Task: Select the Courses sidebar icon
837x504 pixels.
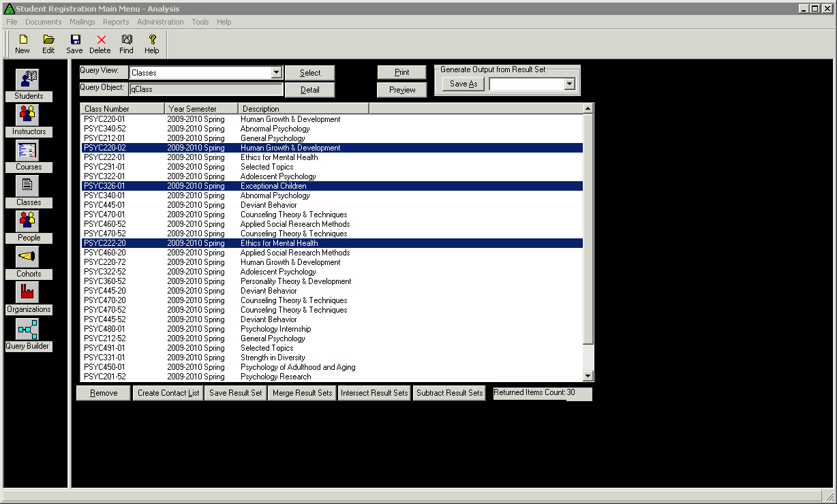Action: pos(28,151)
